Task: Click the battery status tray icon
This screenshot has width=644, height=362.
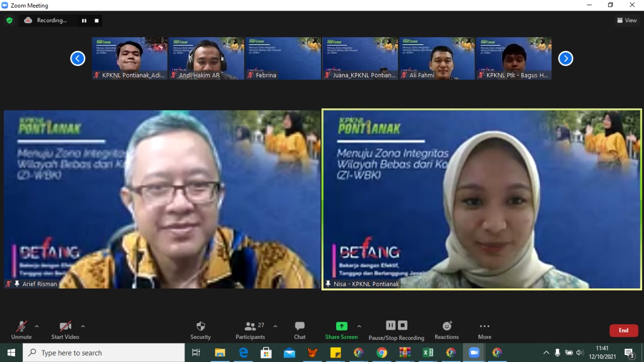Action: coord(569,352)
